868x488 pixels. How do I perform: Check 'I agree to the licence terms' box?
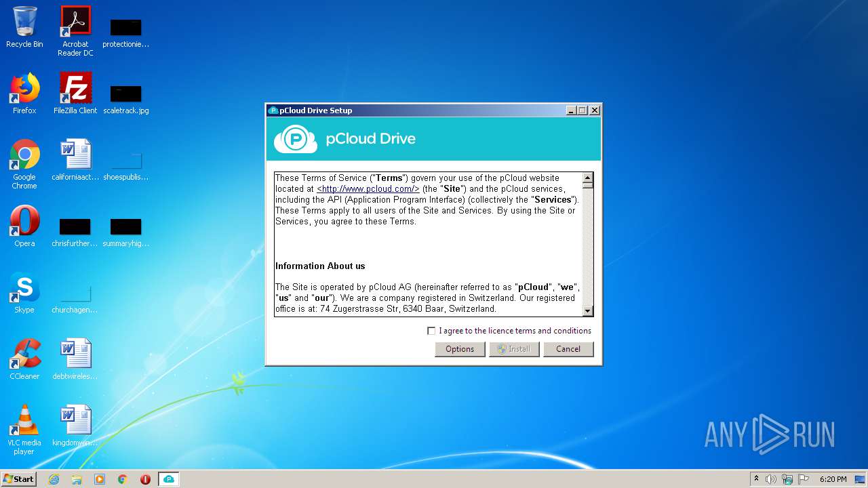(431, 331)
